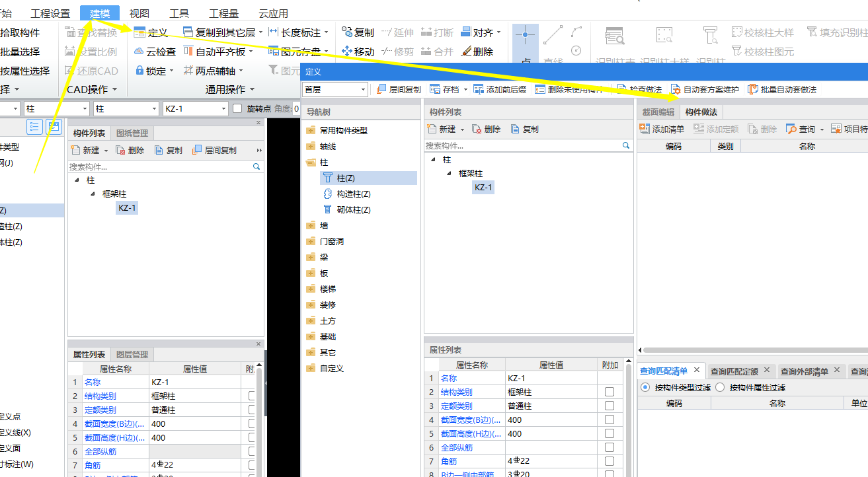Click 复制 in the 定义 dialog component list
This screenshot has height=477, width=868.
525,129
